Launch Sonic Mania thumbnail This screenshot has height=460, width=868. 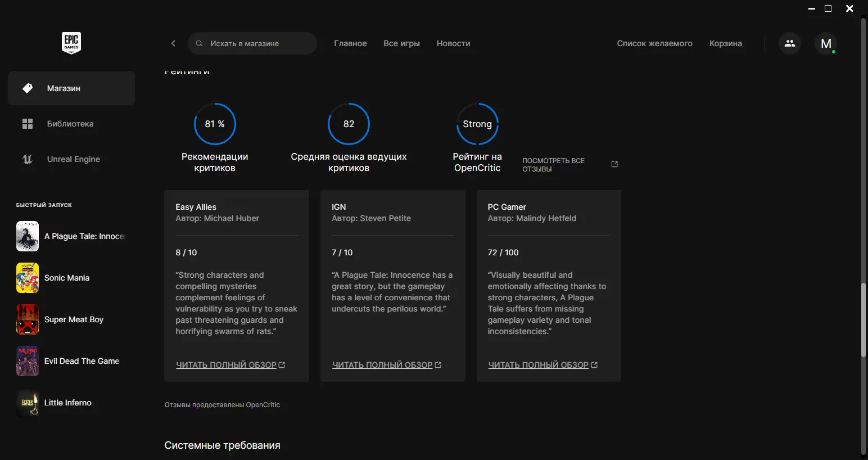tap(28, 278)
